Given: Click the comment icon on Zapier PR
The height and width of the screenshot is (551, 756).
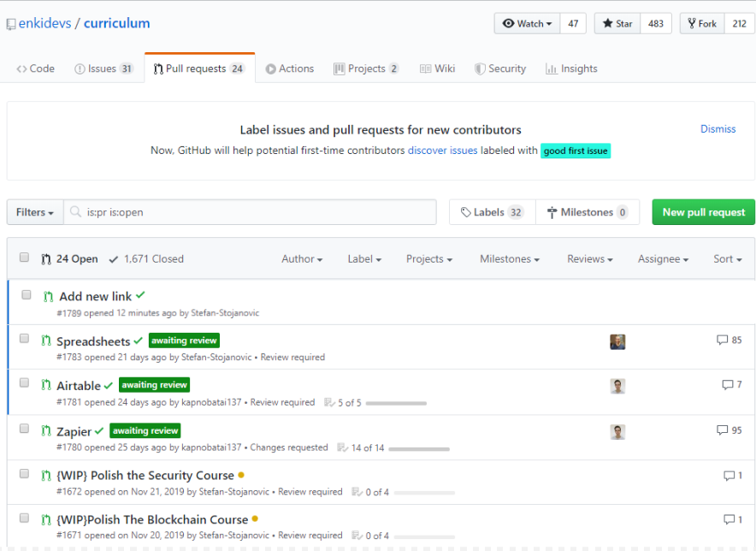Looking at the screenshot, I should pos(722,430).
